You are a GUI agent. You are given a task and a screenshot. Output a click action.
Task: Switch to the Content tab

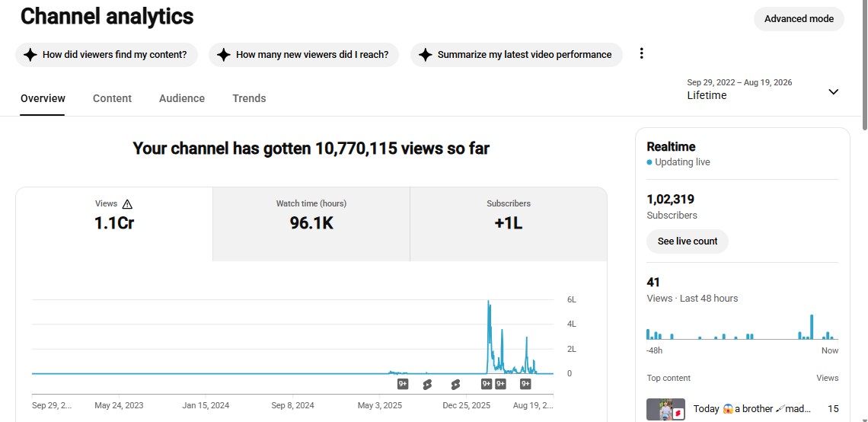[112, 98]
